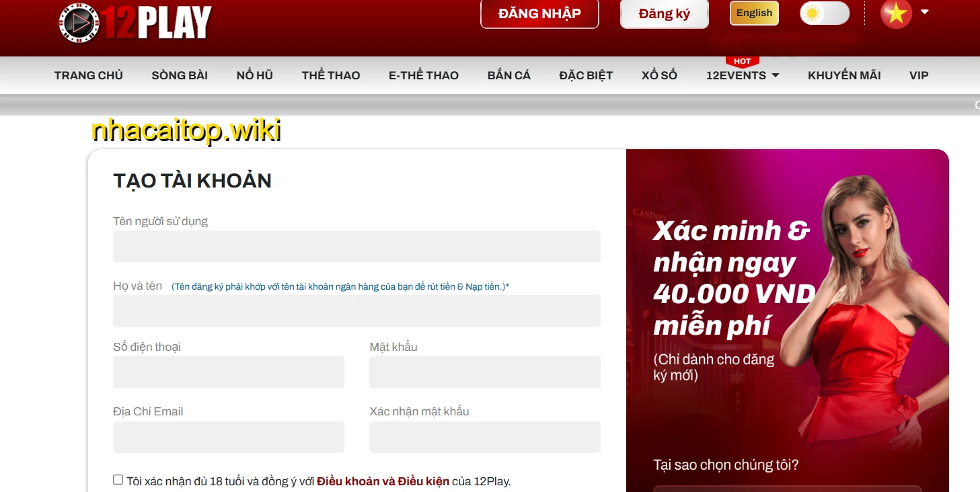Open the KHUYẾN MÃI menu item
The width and height of the screenshot is (980, 492).
844,75
